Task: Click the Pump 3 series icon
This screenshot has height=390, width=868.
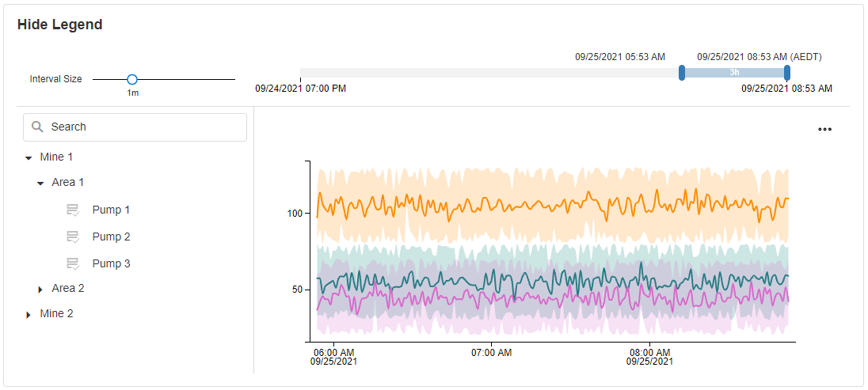Action: 73,263
